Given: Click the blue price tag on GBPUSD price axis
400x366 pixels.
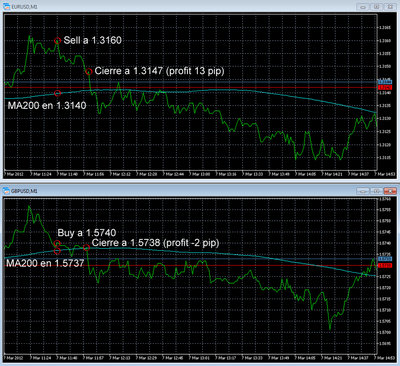Looking at the screenshot, I should tap(385, 259).
